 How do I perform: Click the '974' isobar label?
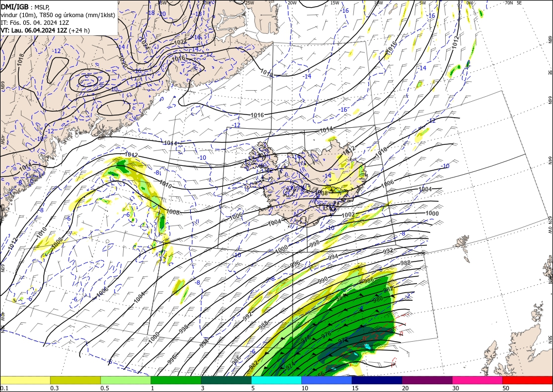[290, 367]
